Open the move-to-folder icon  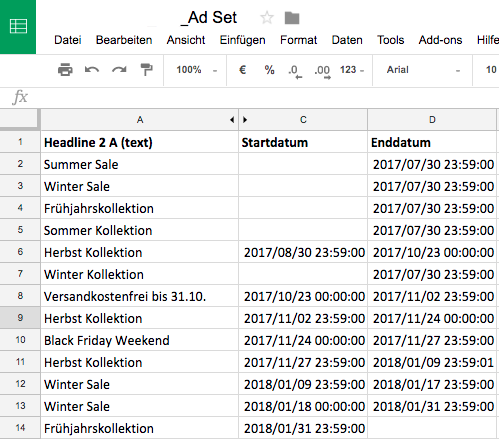(292, 18)
